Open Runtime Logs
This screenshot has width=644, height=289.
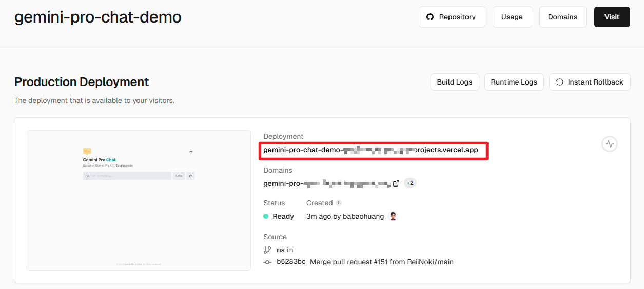[514, 82]
